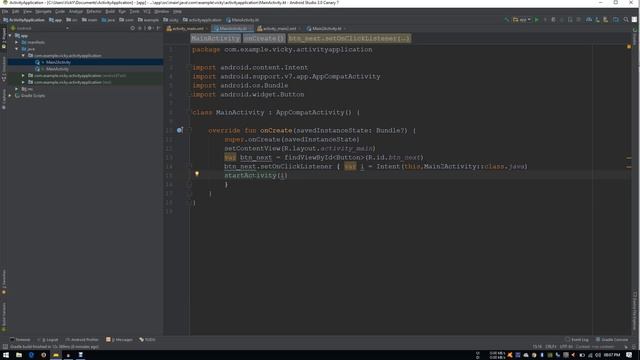Open the Help menu
The width and height of the screenshot is (640, 360).
[177, 11]
